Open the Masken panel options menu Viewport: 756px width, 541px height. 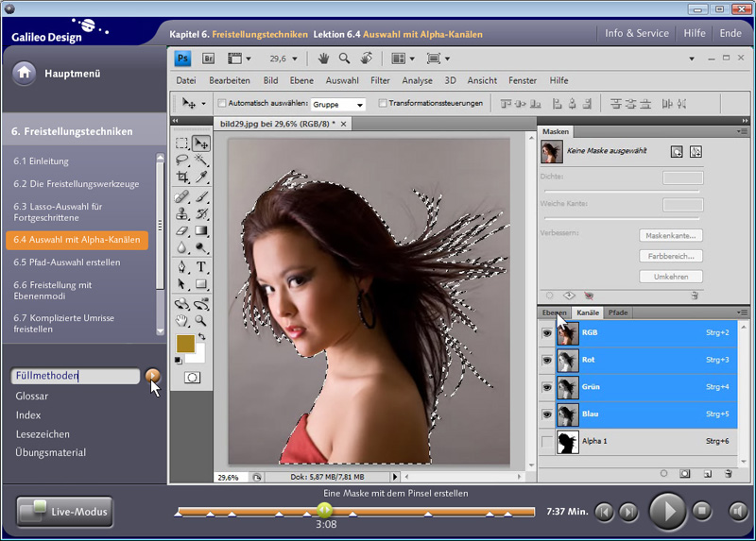[x=744, y=131]
